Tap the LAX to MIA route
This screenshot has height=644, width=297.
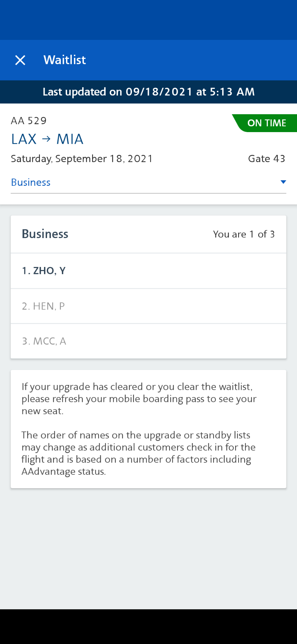(47, 139)
